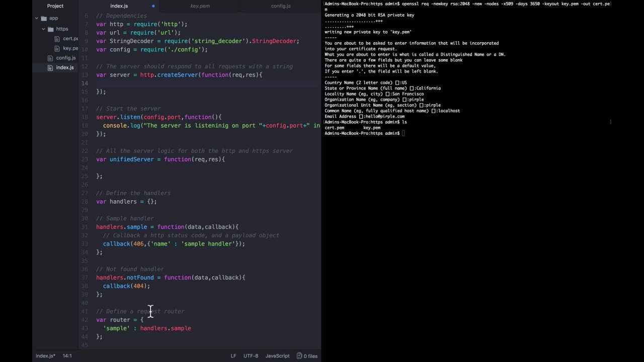
Task: Click 'Email Address' line in terminal
Action: [x=364, y=116]
